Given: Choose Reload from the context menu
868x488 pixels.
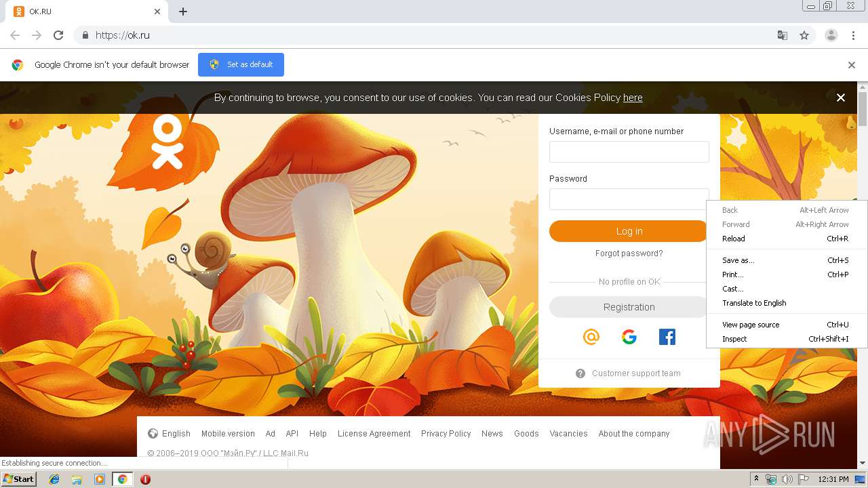Looking at the screenshot, I should 787,239.
